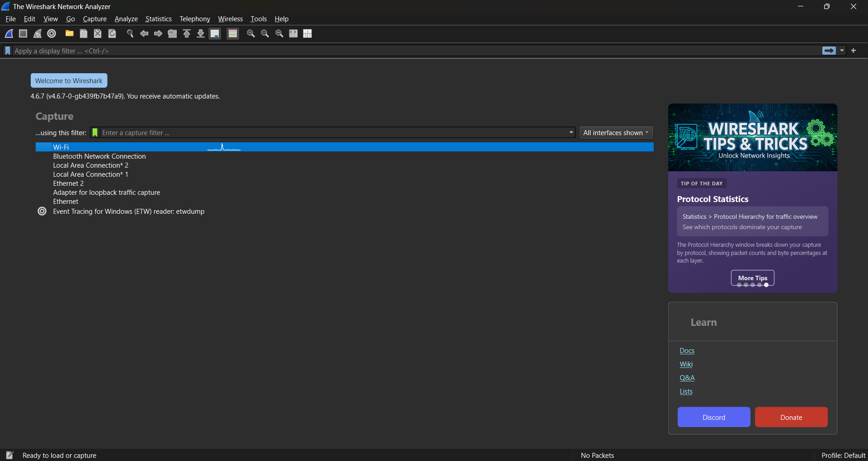Viewport: 868px width, 461px height.
Task: Go back in packet history arrow
Action: pos(144,34)
